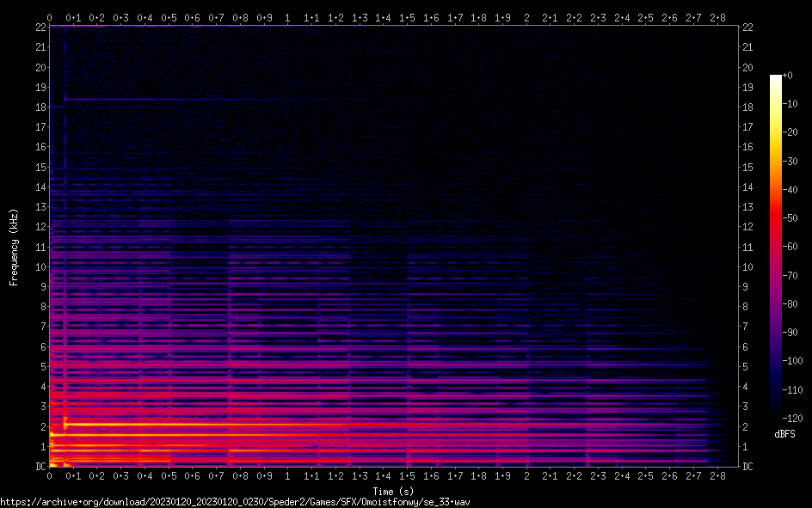Click the -120 label on the color scale
Screen dimensions: 812x508
coord(790,418)
